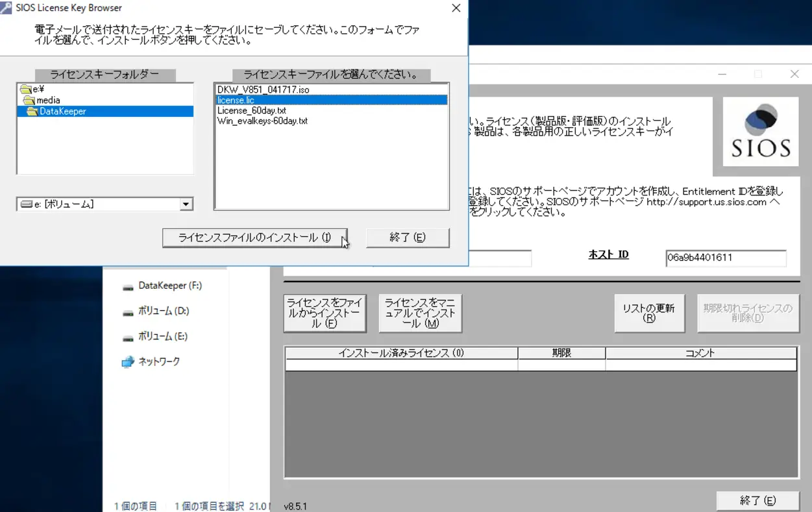Click 期限切れライセンスの削除 button
812x512 pixels.
pyautogui.click(x=748, y=313)
